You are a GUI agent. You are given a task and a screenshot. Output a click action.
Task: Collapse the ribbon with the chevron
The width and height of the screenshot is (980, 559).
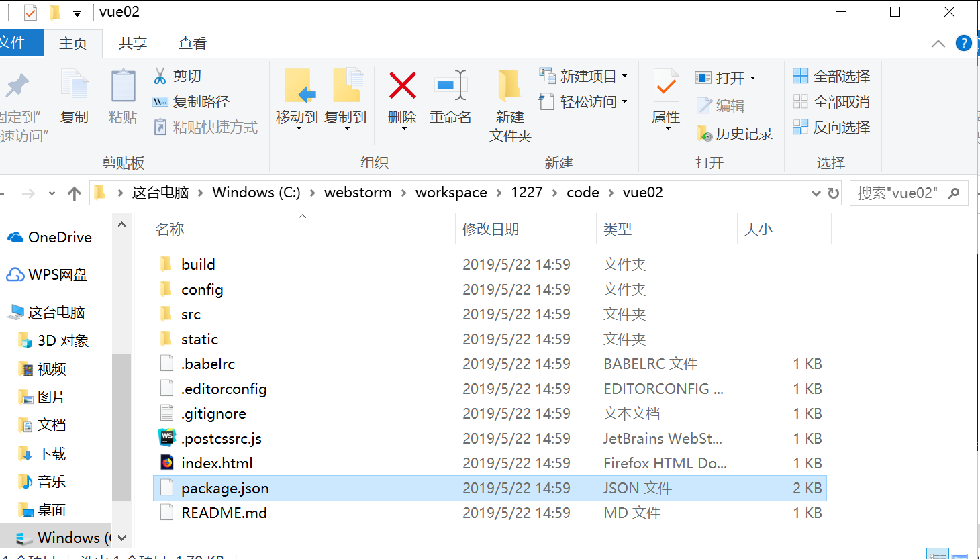(938, 43)
